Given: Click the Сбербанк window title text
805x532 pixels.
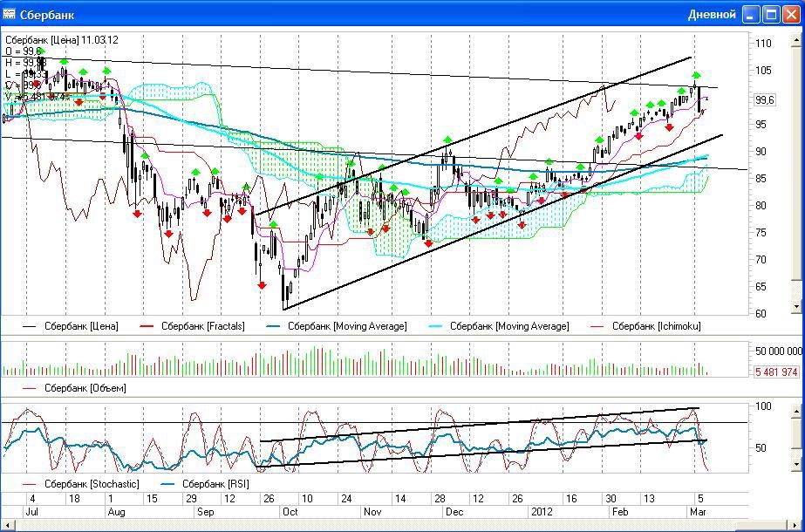Looking at the screenshot, I should coord(47,15).
